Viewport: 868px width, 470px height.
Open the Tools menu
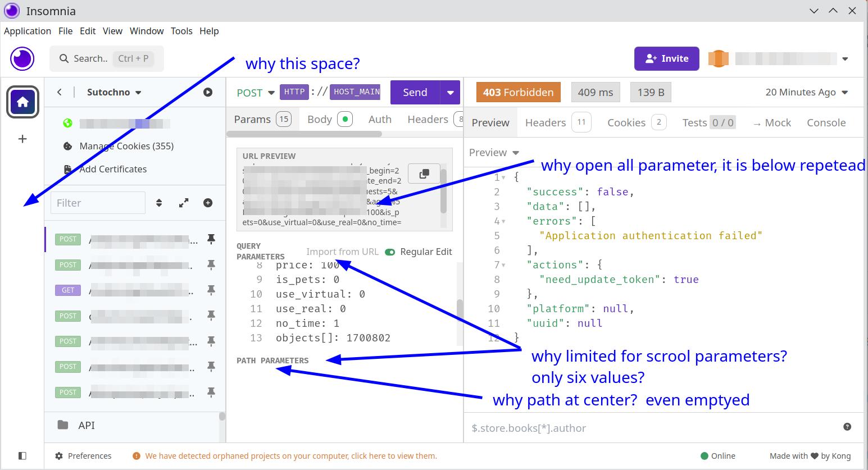tap(181, 31)
